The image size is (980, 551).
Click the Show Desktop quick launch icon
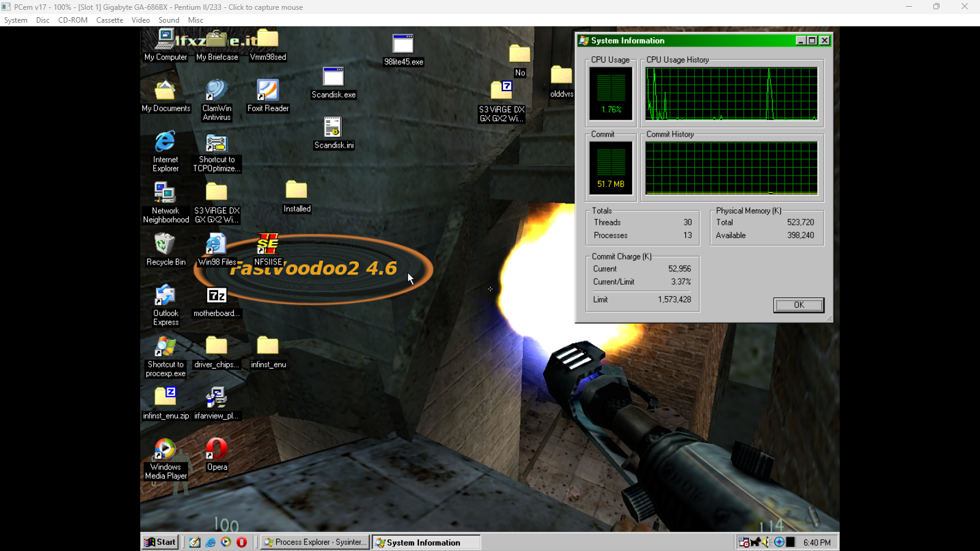194,542
